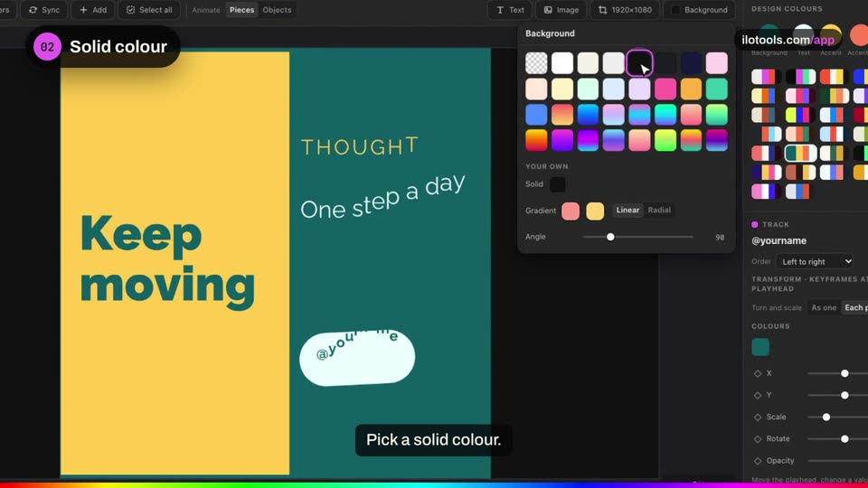
Task: Select the THOUGHT text on canvas
Action: click(360, 146)
